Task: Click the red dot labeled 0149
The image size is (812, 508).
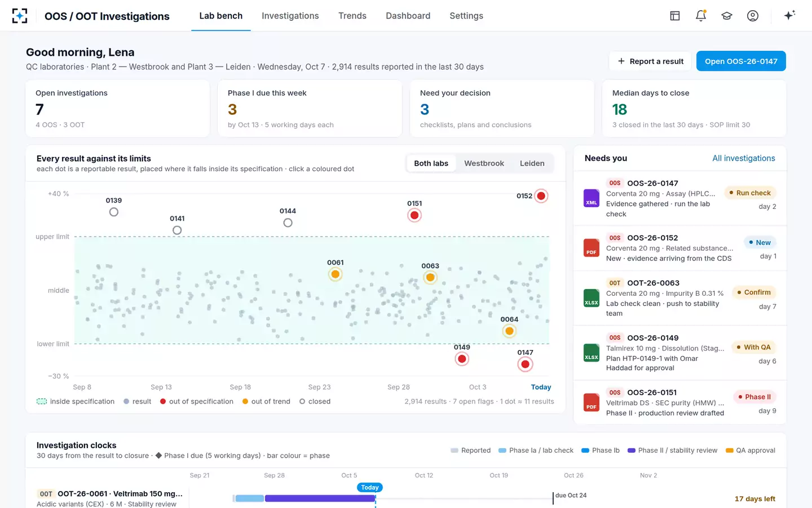Action: (x=462, y=358)
